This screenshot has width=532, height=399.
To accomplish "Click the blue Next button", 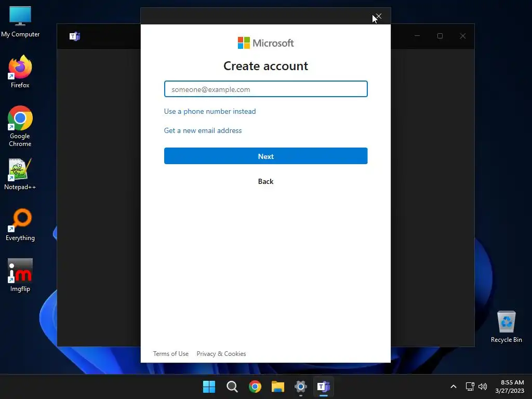I will pos(265,156).
